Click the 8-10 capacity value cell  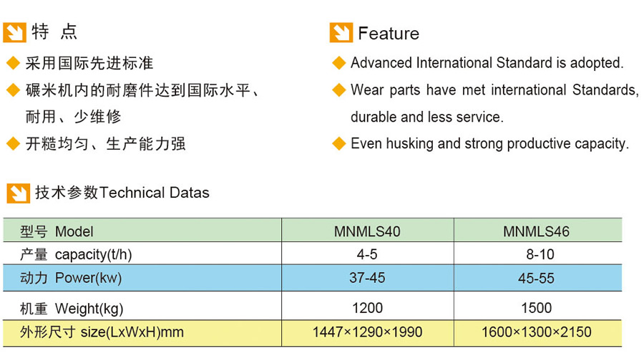536,254
